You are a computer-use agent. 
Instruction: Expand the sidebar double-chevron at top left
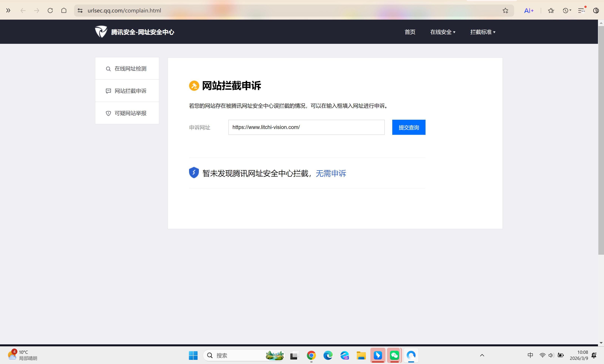point(8,11)
